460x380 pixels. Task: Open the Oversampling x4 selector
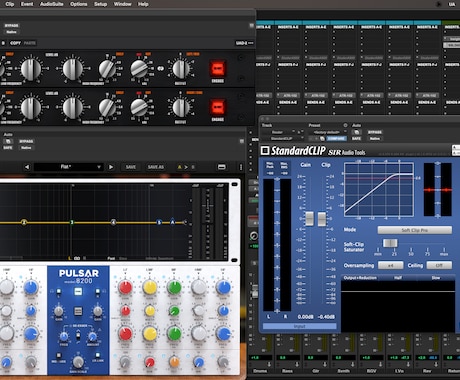click(x=390, y=265)
